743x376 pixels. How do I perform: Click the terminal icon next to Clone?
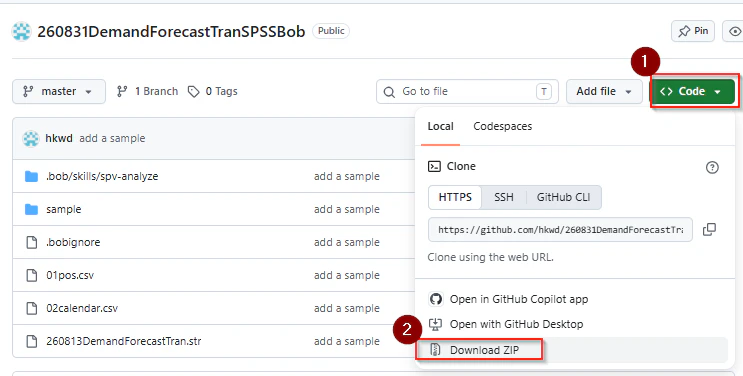point(434,166)
